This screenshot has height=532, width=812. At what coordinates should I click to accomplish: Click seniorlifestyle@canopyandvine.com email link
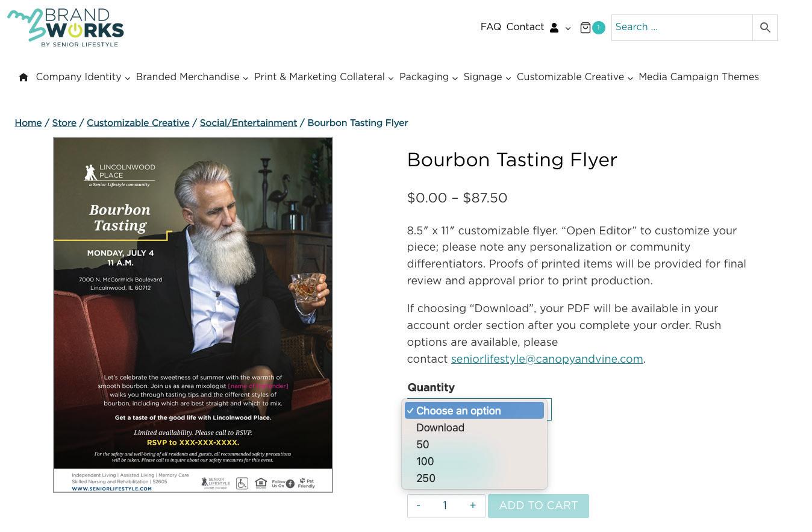click(x=547, y=359)
